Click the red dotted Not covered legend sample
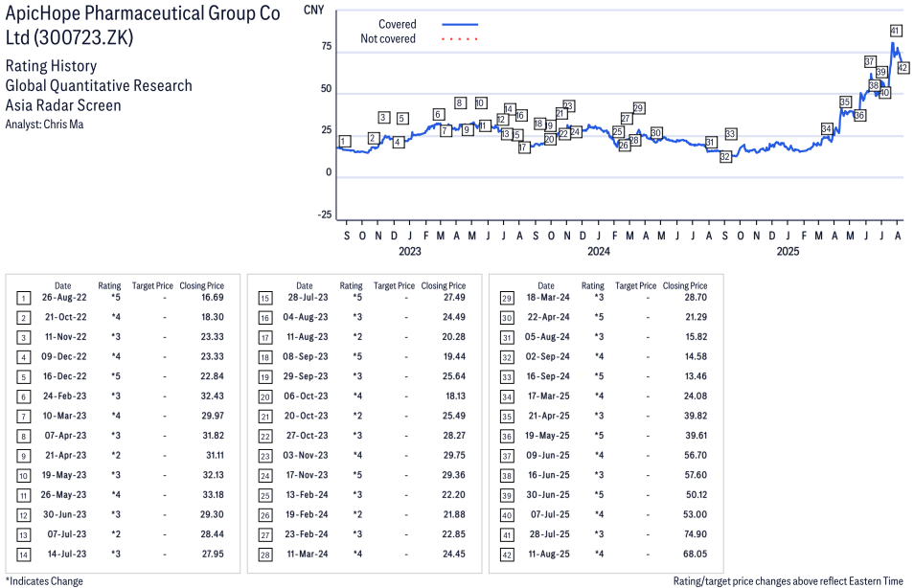Viewport: 914px width, 588px height. (460, 39)
